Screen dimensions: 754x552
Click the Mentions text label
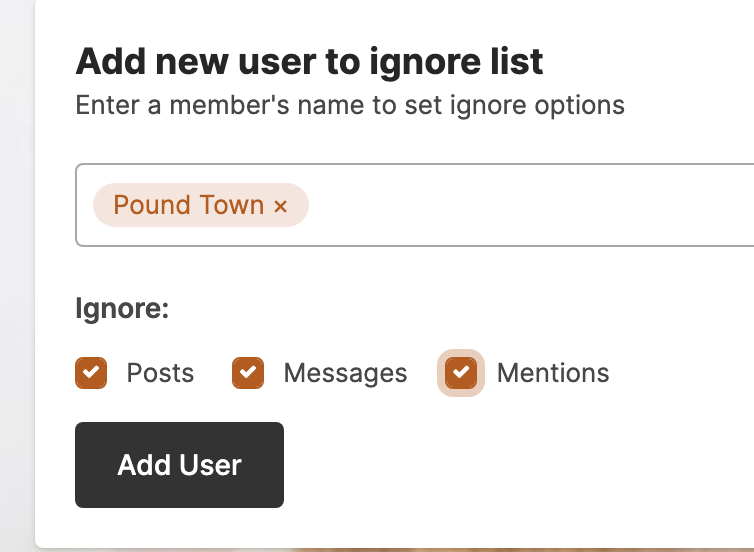[552, 373]
